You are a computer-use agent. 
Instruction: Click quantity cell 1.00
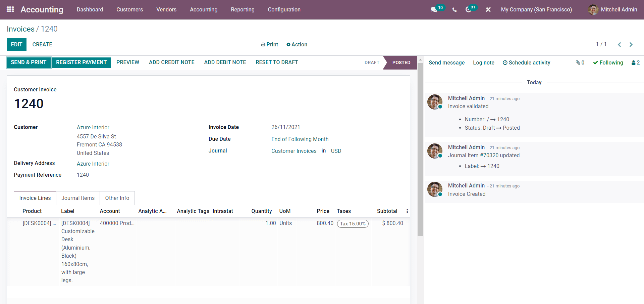(x=270, y=223)
